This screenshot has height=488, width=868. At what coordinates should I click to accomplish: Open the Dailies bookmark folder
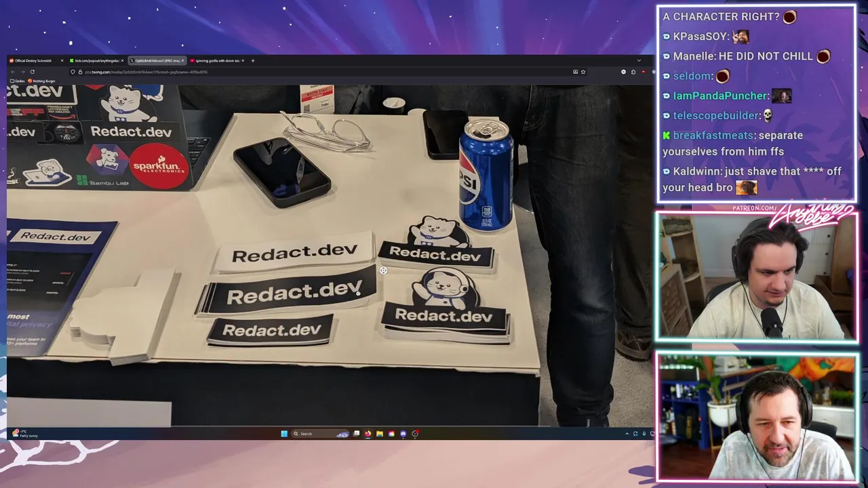(x=18, y=81)
